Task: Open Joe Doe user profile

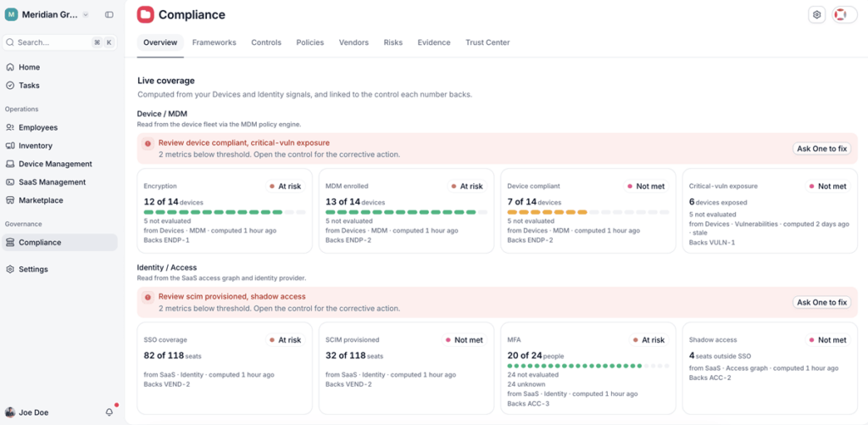Action: click(34, 412)
